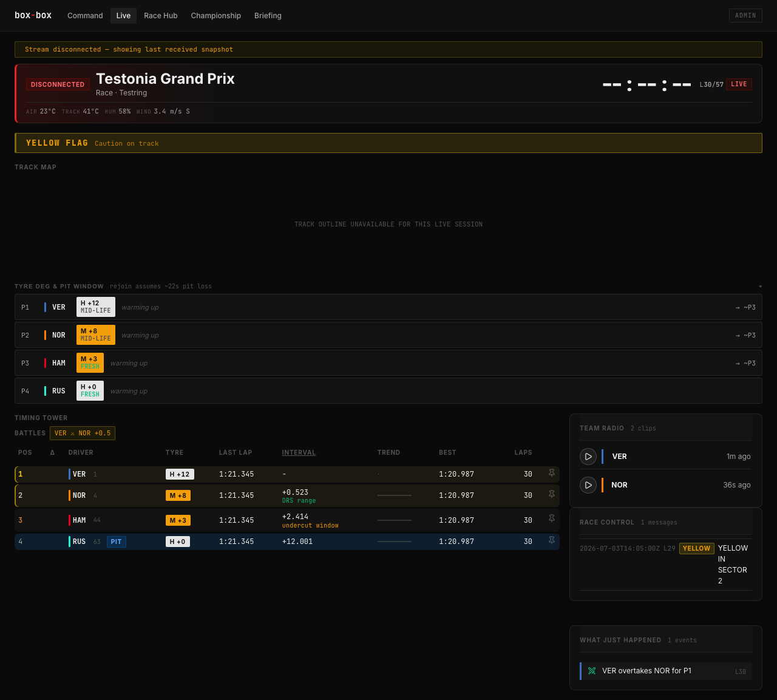Click the YELLOW tag in Race Control
Viewport: 777px width, 700px height.
tap(696, 548)
